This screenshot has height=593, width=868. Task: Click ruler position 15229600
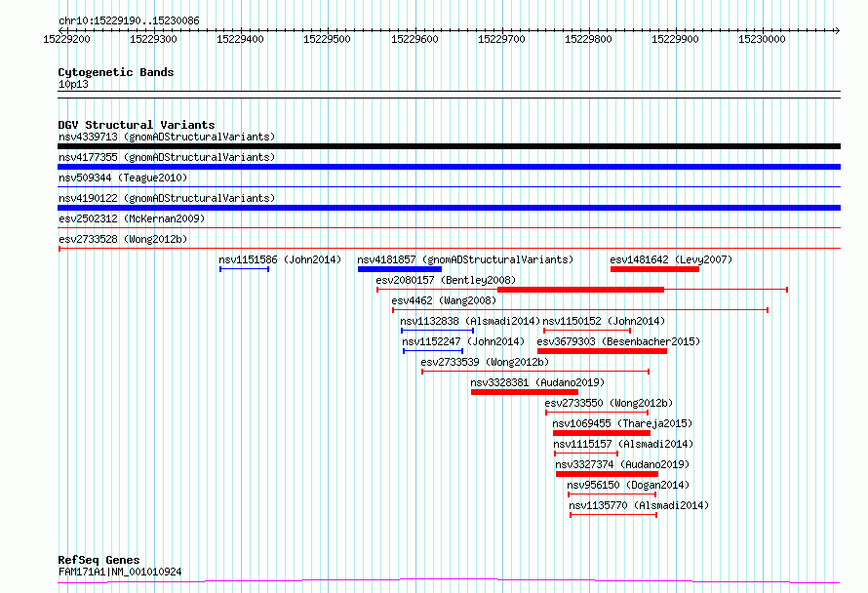coord(414,39)
